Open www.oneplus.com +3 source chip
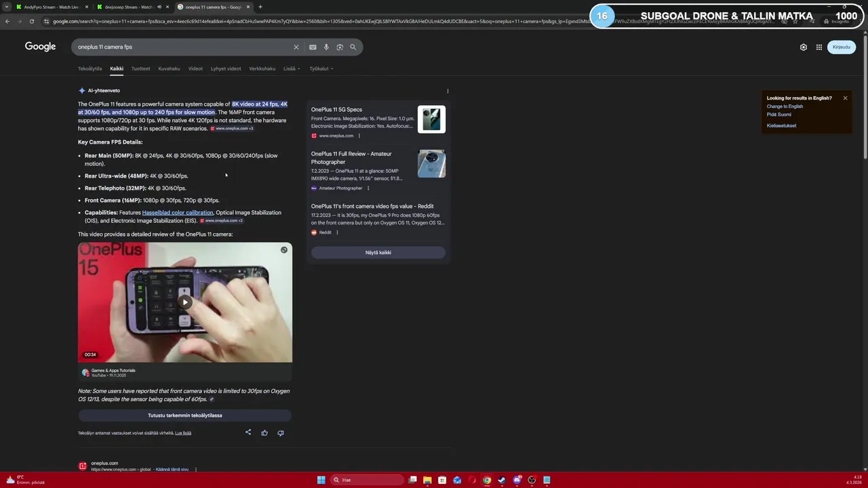The height and width of the screenshot is (488, 868). (x=232, y=129)
